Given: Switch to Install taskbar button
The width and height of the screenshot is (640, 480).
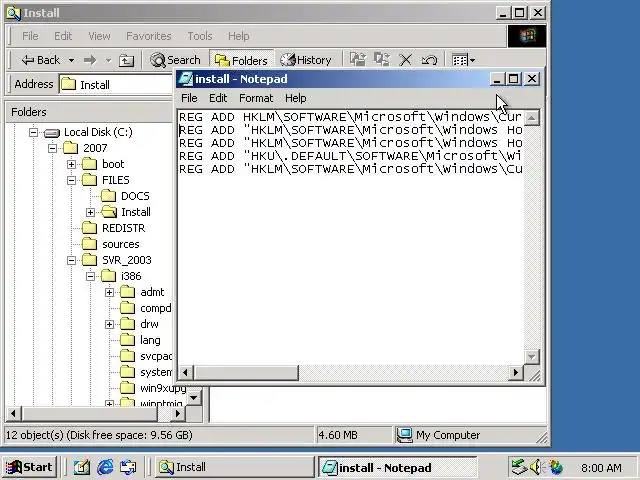Looking at the screenshot, I should click(234, 467).
